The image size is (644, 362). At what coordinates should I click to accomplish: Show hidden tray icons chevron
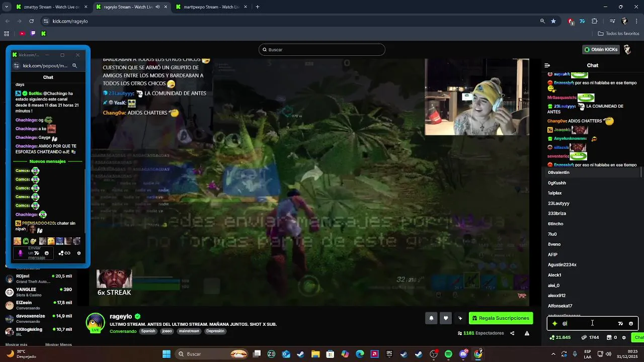click(x=552, y=354)
